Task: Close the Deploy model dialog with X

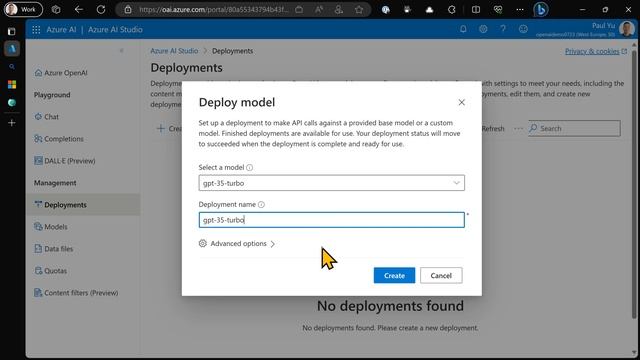Action: pos(461,102)
